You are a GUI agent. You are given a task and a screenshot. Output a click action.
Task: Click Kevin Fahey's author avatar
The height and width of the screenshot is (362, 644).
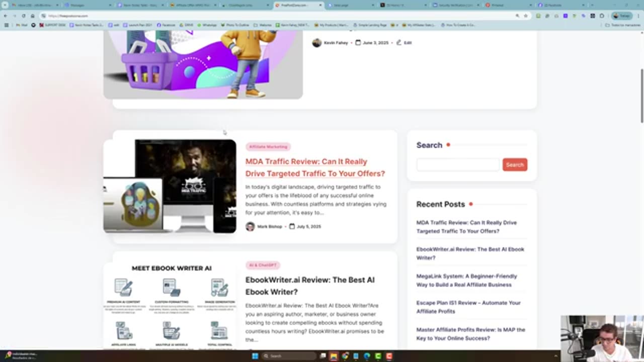tap(316, 43)
